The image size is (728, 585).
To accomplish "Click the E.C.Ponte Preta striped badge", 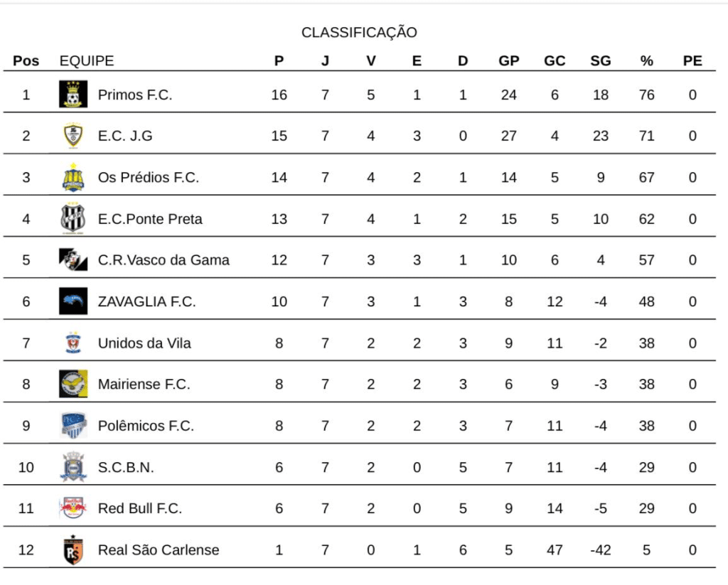I will tap(73, 218).
